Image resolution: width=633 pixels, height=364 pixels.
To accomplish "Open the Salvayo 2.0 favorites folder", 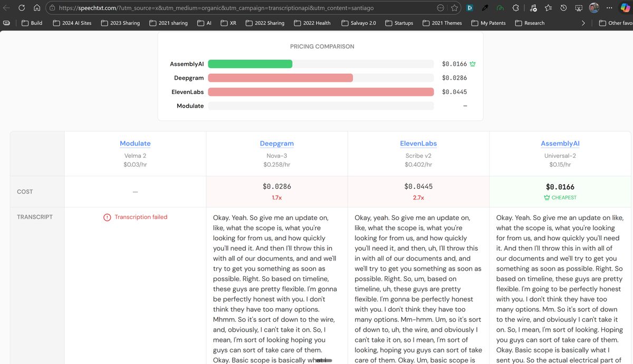I will click(359, 23).
